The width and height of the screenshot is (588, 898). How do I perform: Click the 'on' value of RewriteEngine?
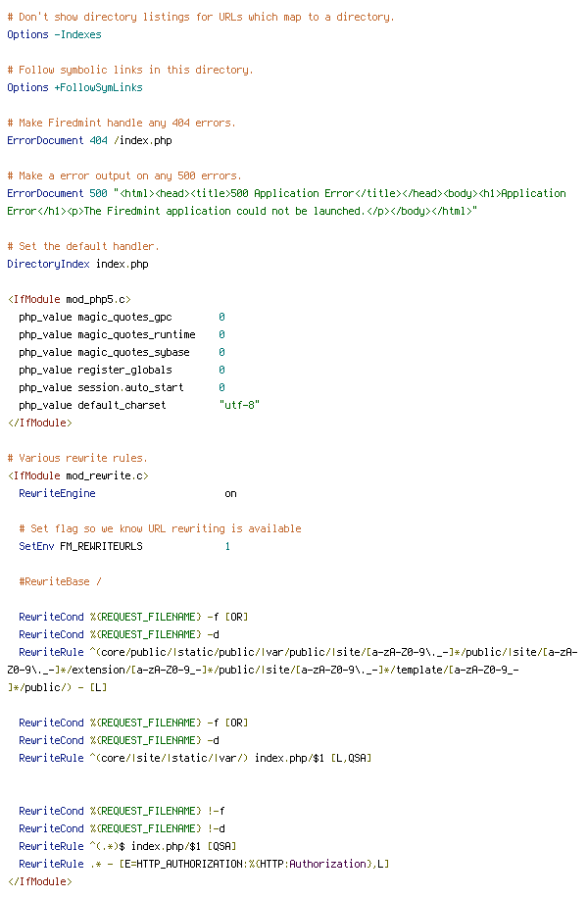(x=230, y=494)
